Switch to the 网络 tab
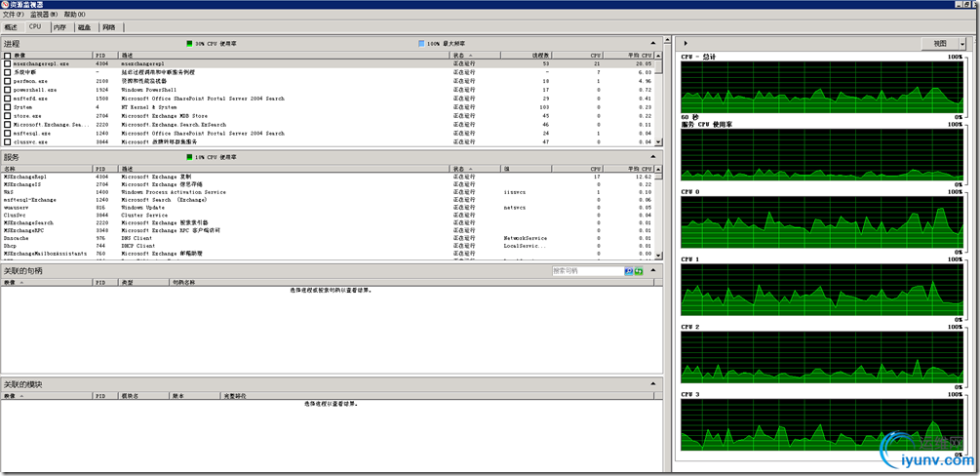Image resolution: width=980 pixels, height=476 pixels. [x=109, y=27]
